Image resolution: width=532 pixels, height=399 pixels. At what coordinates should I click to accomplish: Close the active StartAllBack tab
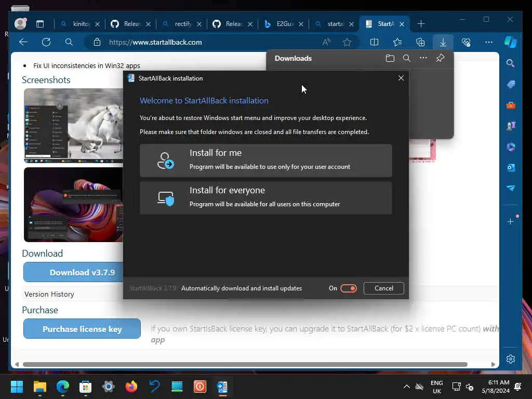(402, 24)
